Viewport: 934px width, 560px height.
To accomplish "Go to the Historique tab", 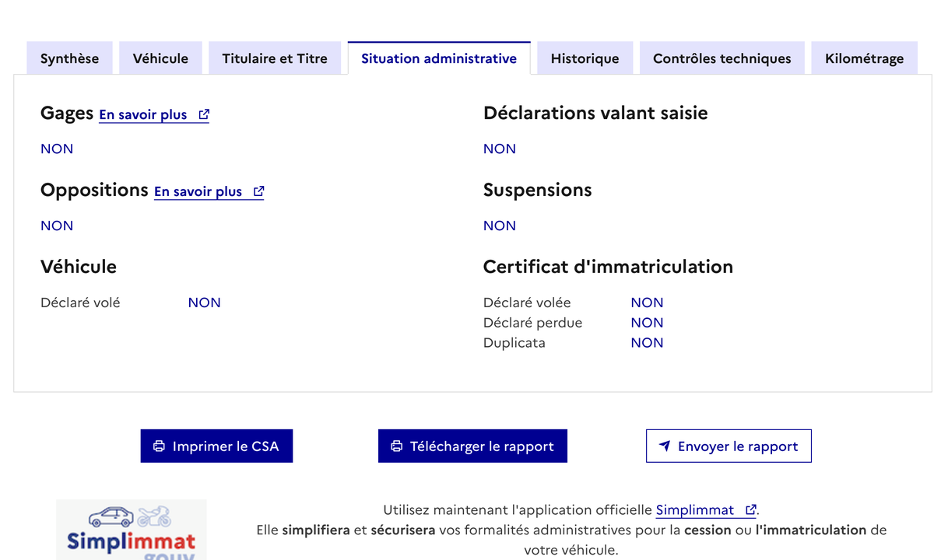I will pos(585,58).
